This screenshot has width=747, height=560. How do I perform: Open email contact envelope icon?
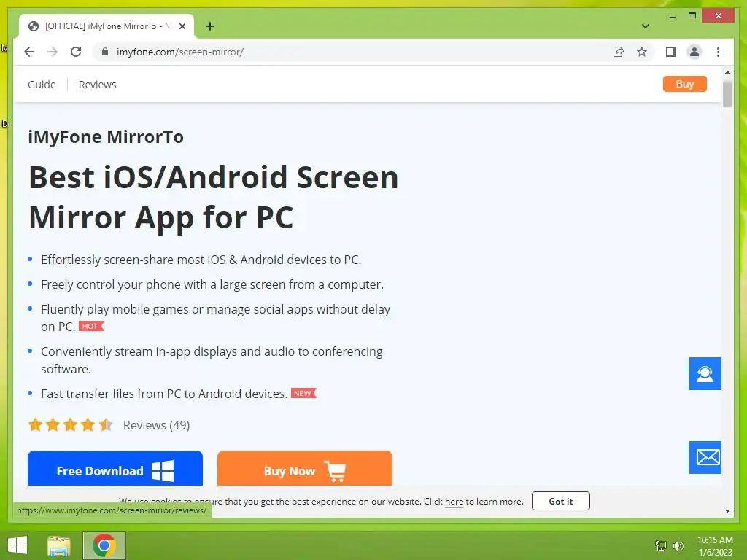click(705, 458)
